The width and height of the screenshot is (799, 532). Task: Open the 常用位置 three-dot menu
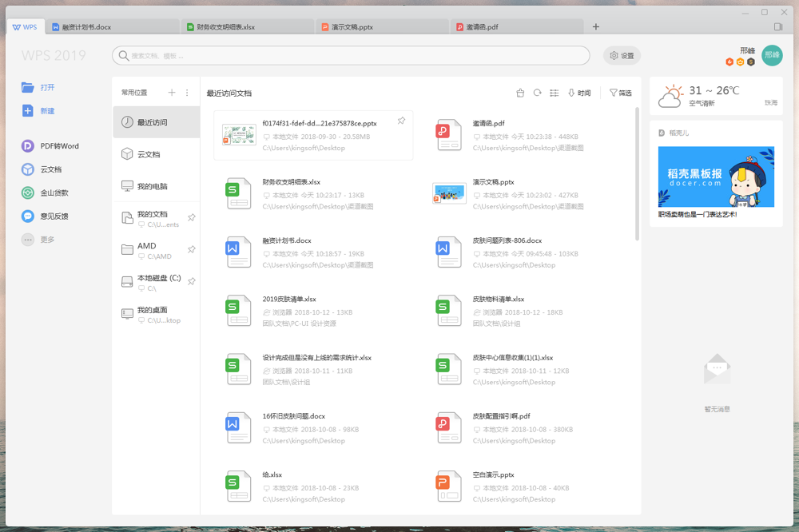187,92
